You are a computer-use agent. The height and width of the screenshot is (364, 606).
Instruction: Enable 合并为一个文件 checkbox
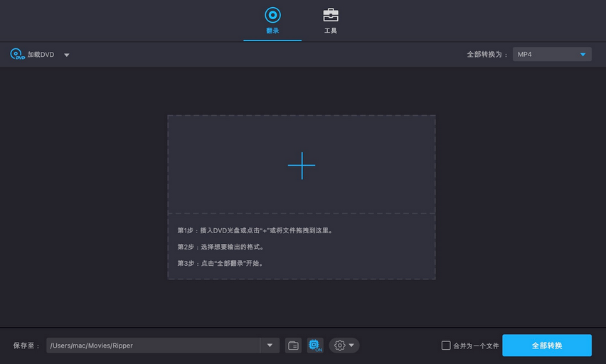pos(446,345)
